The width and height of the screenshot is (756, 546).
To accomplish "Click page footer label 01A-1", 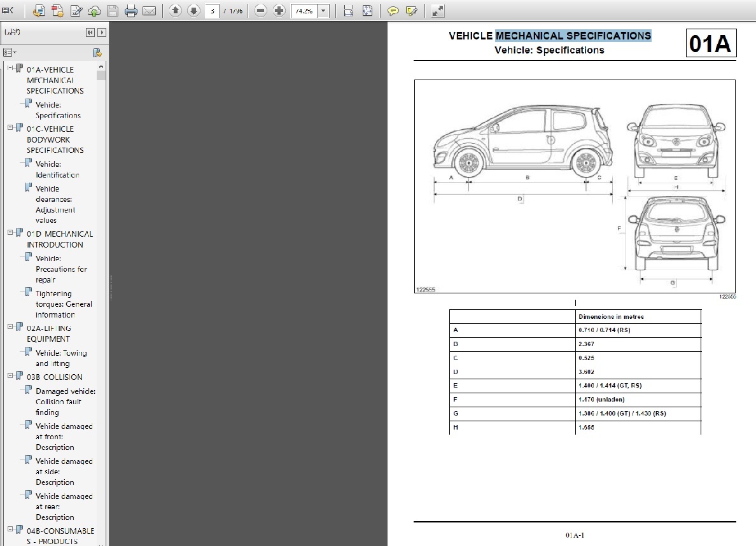I will 575,535.
